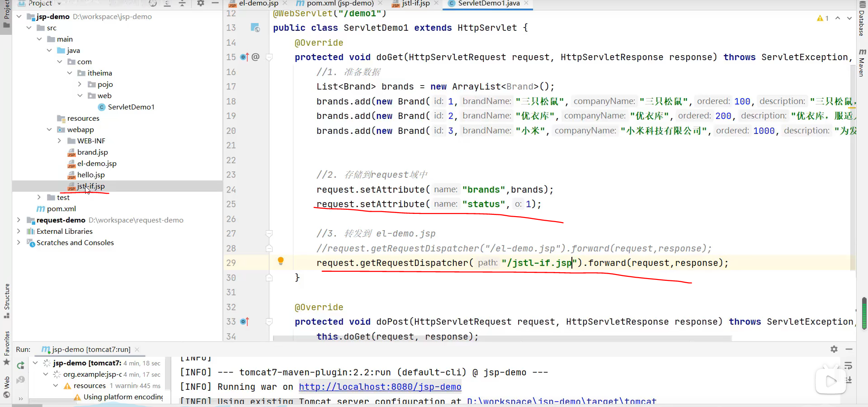Hide the Run tool window

(x=849, y=349)
